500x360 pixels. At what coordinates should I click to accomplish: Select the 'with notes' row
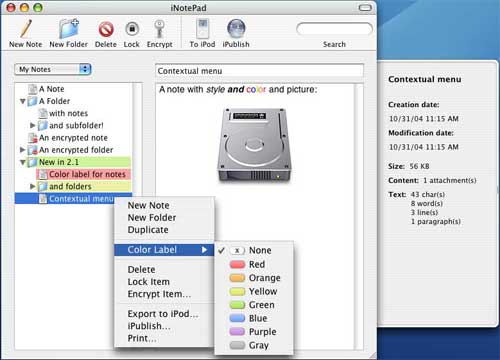[x=73, y=113]
